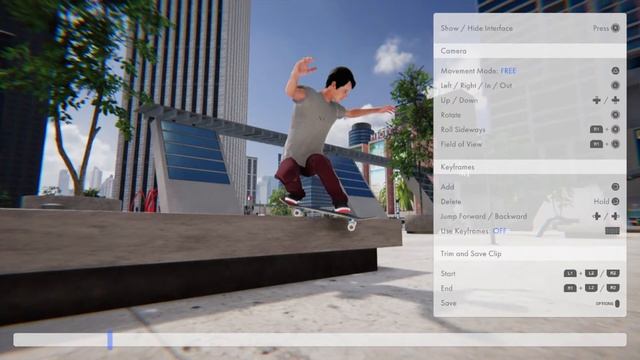Click the Left / Right / In / Out stick icon

[x=615, y=85]
